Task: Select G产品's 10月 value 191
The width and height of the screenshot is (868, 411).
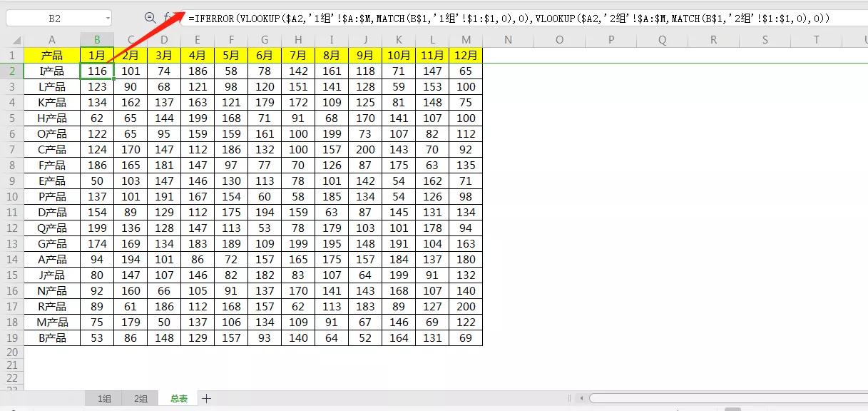Action: tap(399, 243)
